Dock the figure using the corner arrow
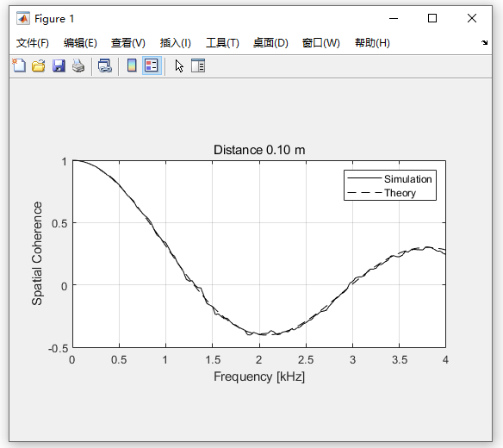 pyautogui.click(x=484, y=43)
